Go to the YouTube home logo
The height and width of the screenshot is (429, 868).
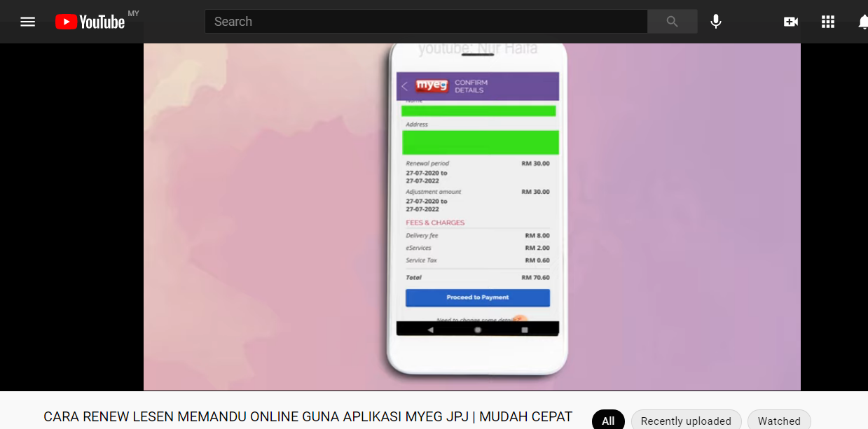(x=90, y=22)
